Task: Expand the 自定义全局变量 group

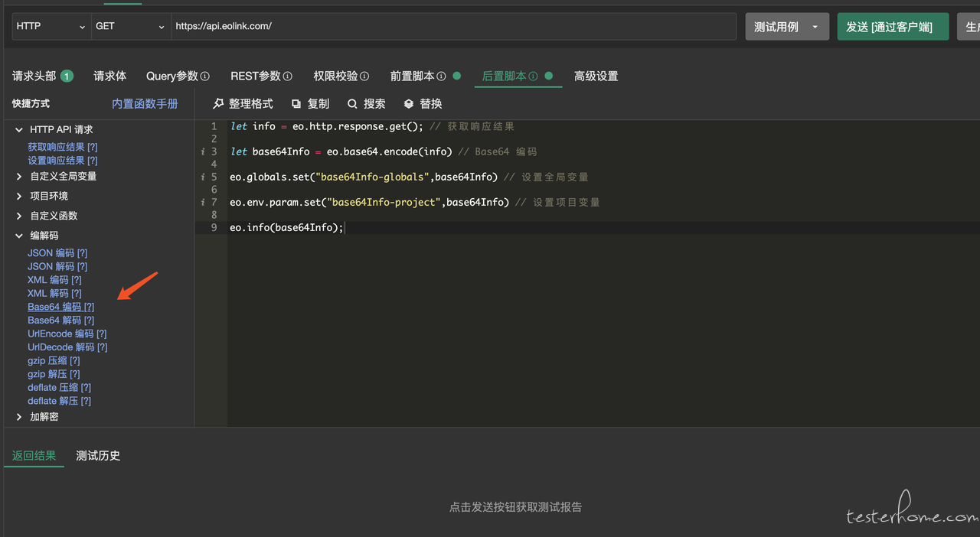Action: [x=19, y=177]
